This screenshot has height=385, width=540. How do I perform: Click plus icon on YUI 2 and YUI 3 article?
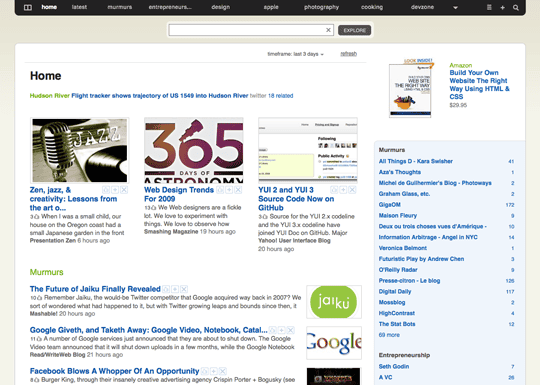coord(343,190)
